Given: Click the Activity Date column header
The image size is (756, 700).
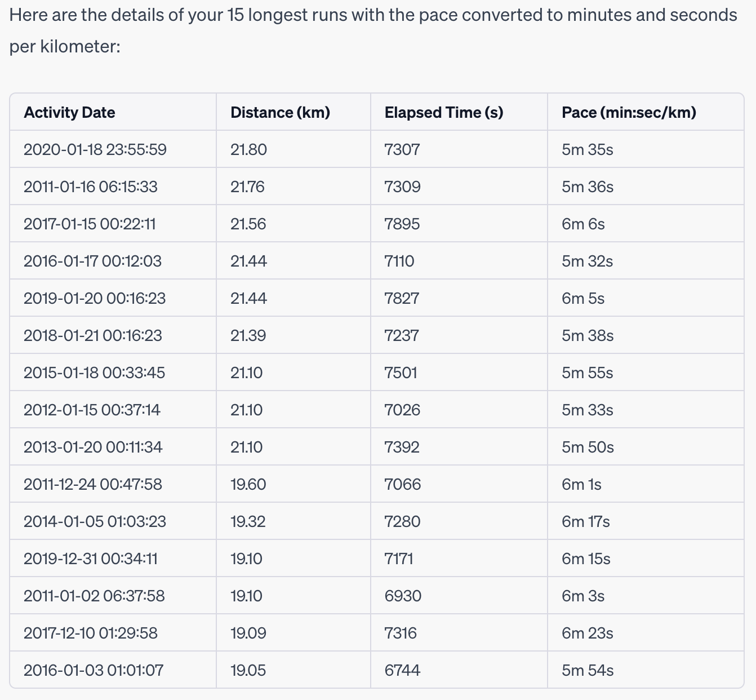Looking at the screenshot, I should (x=69, y=113).
